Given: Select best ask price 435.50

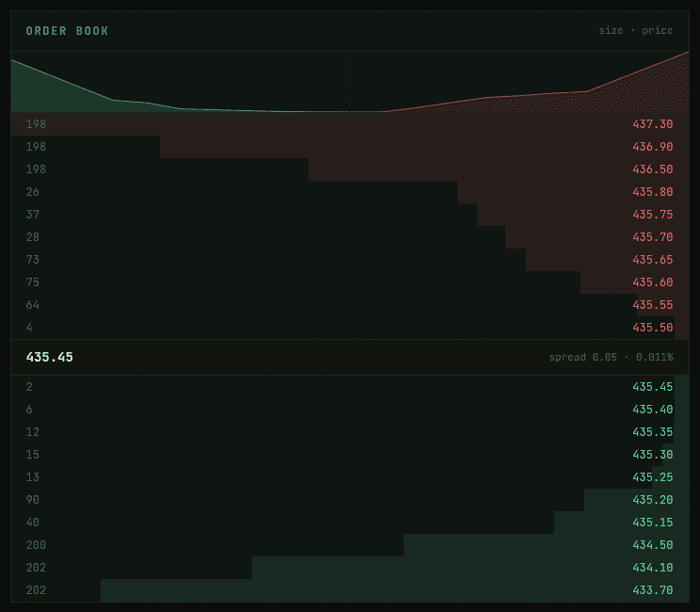Looking at the screenshot, I should point(652,328).
